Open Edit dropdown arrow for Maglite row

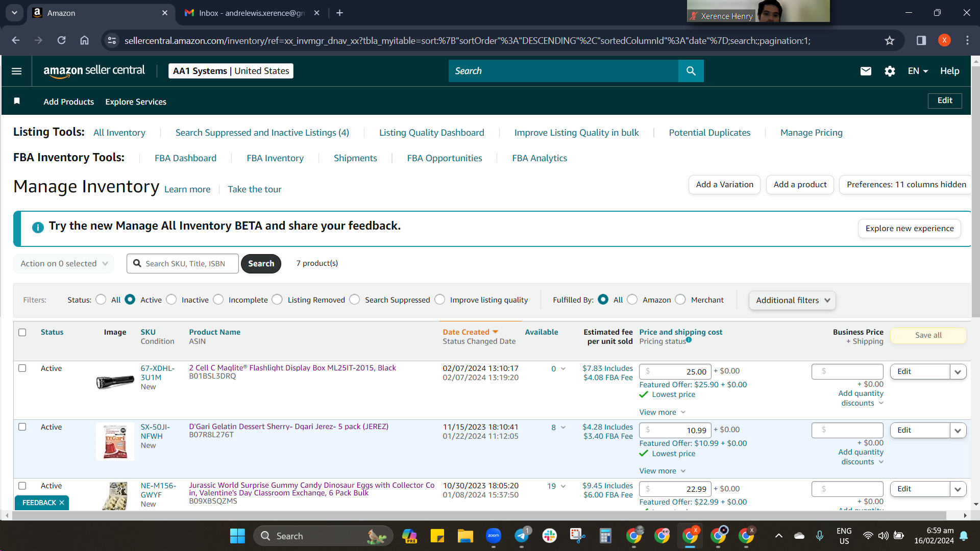(x=958, y=371)
